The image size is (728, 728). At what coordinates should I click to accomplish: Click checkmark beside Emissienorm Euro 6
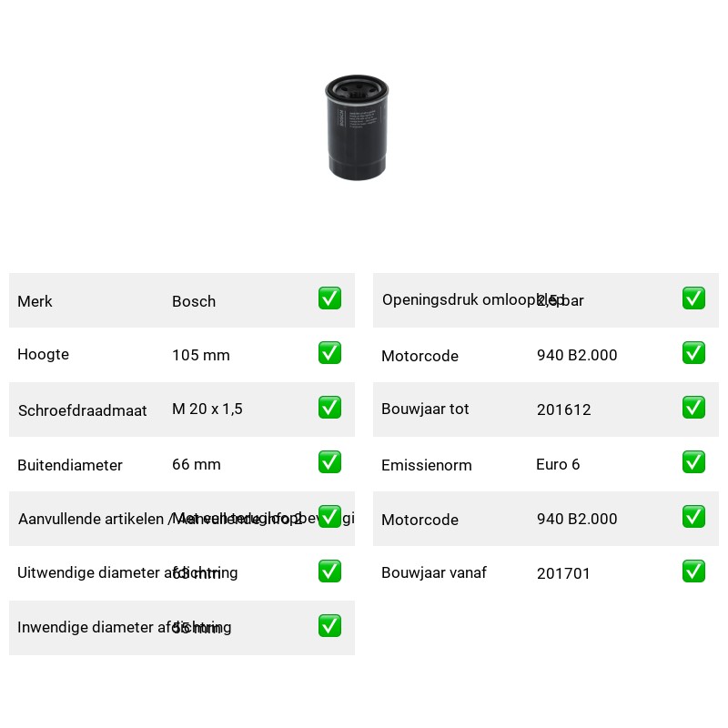coord(693,462)
